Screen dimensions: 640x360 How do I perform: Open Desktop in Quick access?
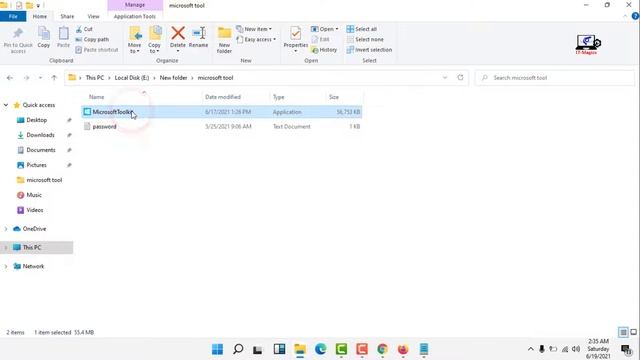[x=36, y=120]
